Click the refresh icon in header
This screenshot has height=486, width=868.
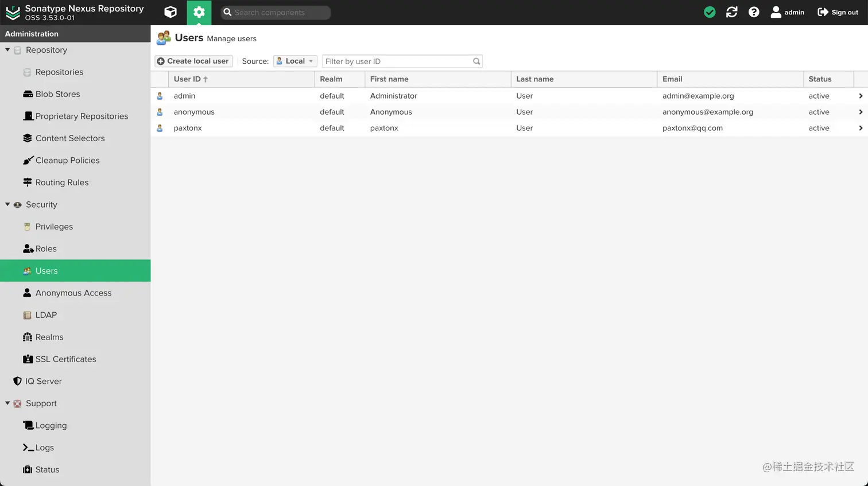[731, 12]
